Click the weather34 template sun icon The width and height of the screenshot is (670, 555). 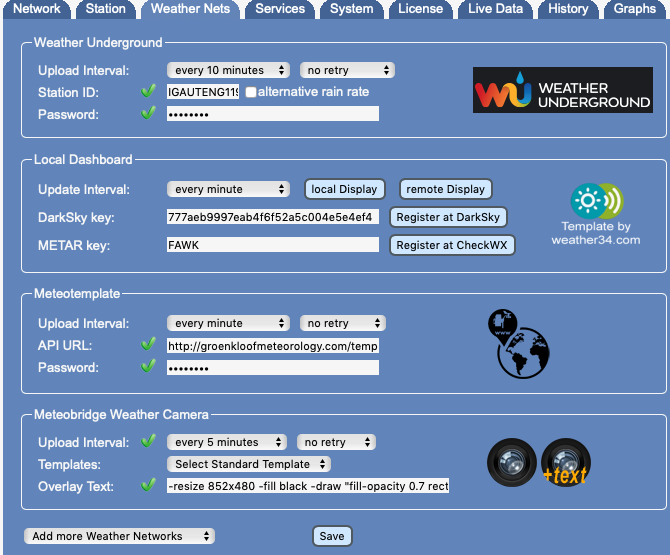(x=589, y=201)
